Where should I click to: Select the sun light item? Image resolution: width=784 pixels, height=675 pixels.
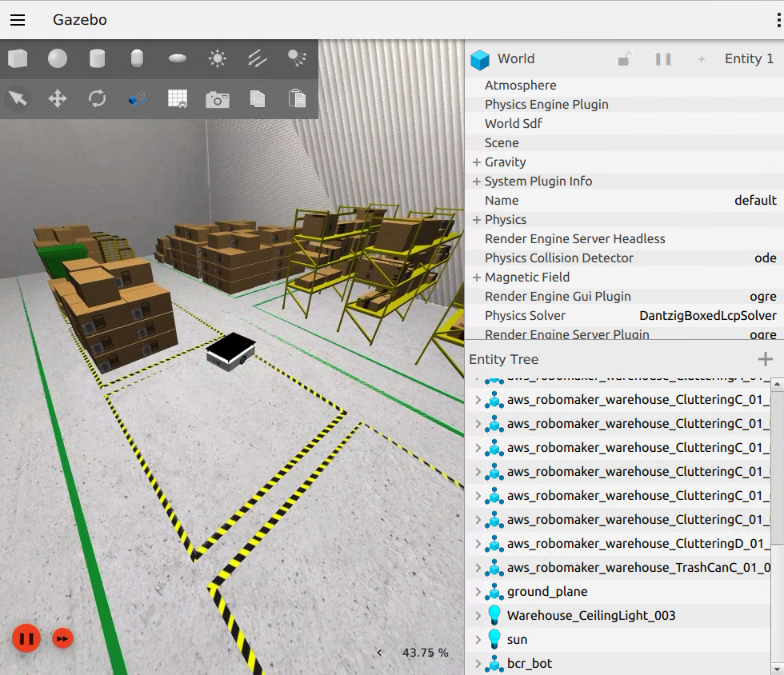click(x=618, y=640)
